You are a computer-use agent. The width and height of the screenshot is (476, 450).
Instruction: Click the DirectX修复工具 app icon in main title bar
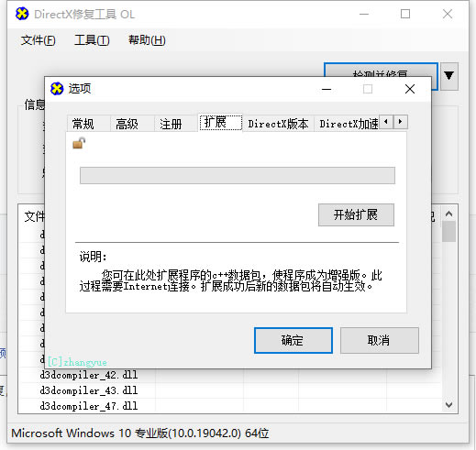(x=22, y=14)
